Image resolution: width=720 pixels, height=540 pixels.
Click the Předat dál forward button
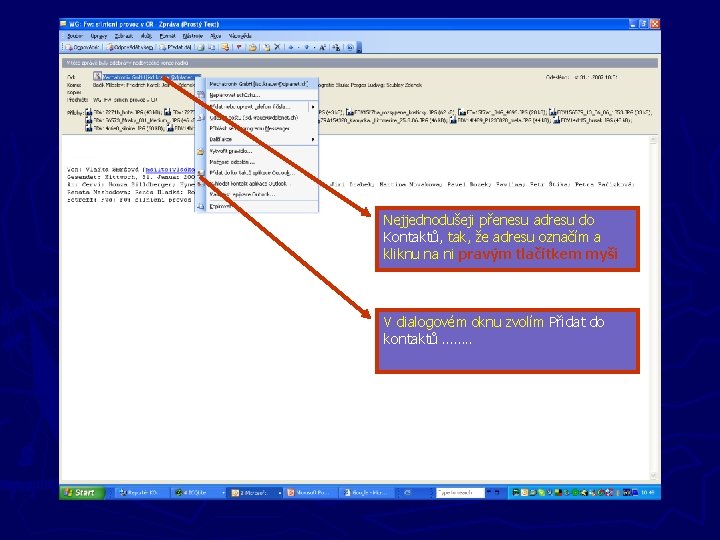pyautogui.click(x=175, y=47)
